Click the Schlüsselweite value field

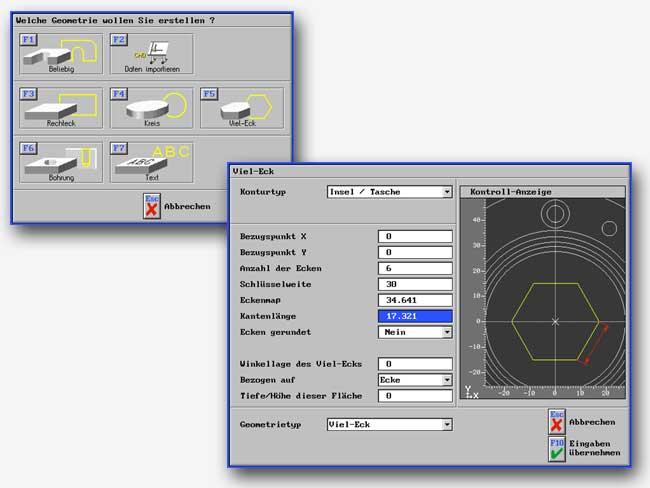point(415,284)
